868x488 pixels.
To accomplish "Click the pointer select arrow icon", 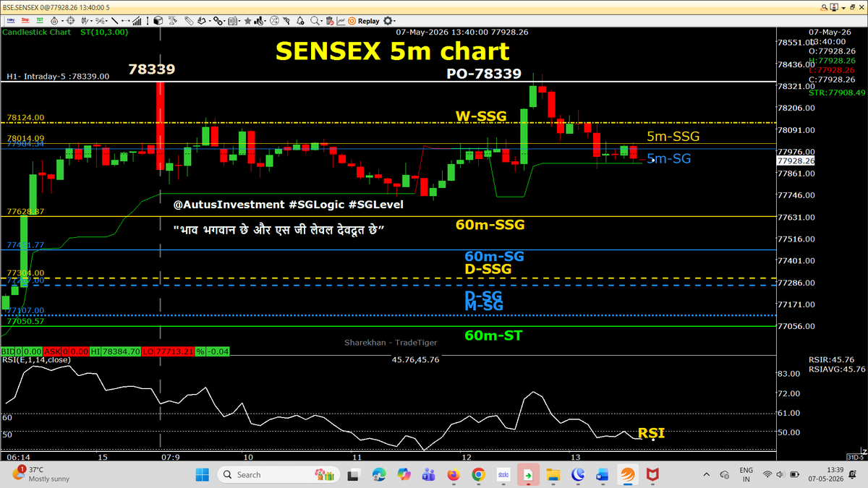I will [286, 21].
